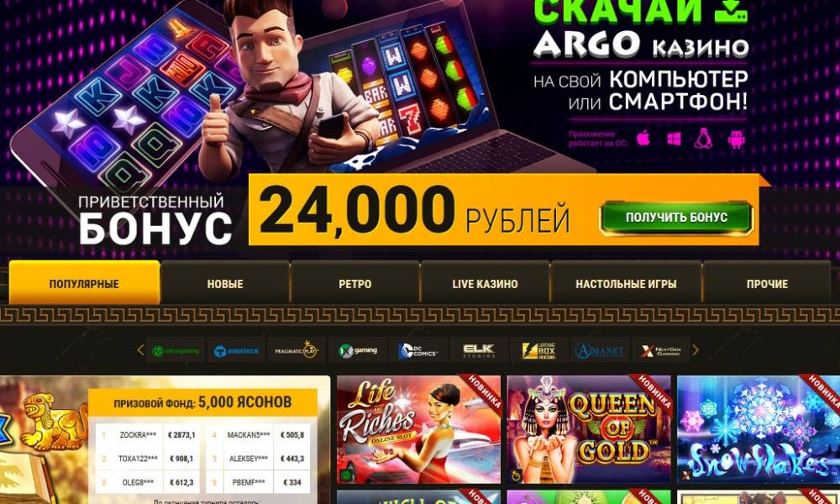Click the Linux penguin download icon
This screenshot has height=504, width=840.
[x=704, y=139]
